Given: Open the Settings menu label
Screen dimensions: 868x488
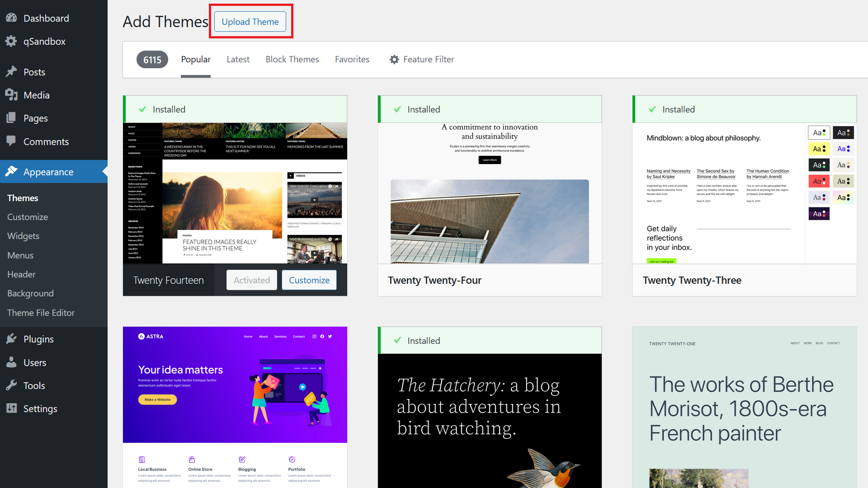Looking at the screenshot, I should [x=40, y=408].
